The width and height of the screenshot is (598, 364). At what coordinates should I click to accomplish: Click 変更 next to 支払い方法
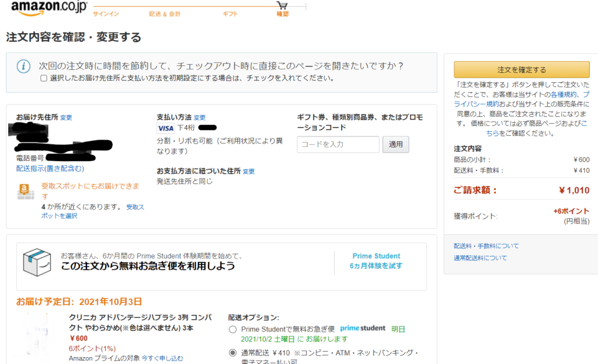(x=200, y=118)
